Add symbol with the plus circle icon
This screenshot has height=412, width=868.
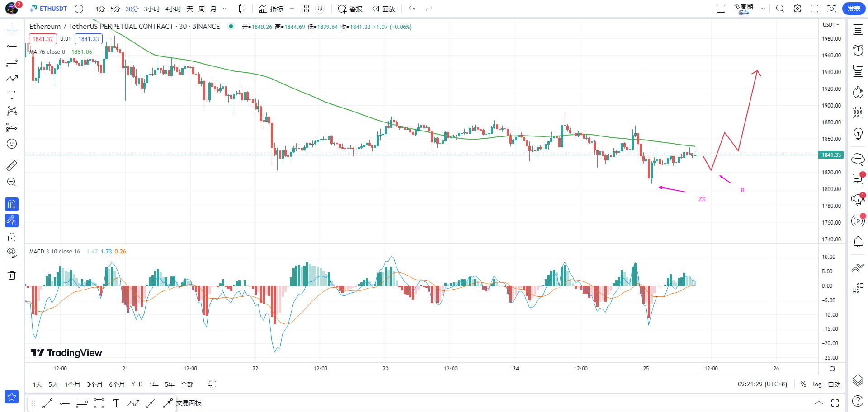(79, 9)
